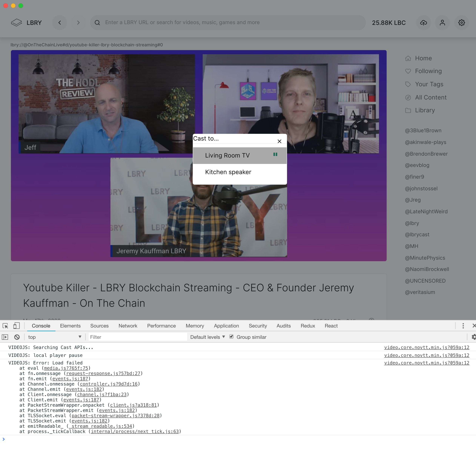Show the console sidebar icon
The width and height of the screenshot is (476, 459).
[5, 337]
